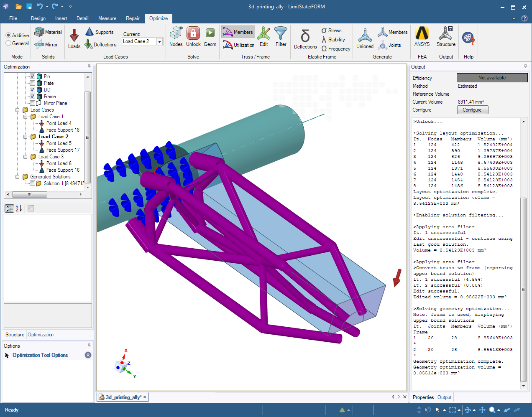Screen dimensions: 532x417
Task: Generate Members solids
Action: click(x=392, y=32)
